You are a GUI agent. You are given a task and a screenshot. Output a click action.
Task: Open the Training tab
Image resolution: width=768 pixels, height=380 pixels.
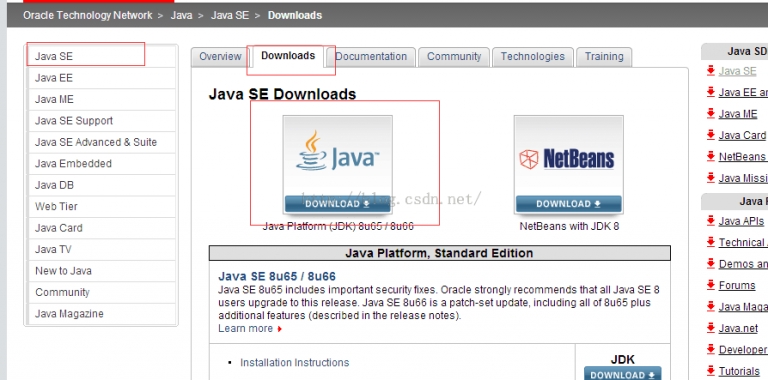click(x=604, y=57)
